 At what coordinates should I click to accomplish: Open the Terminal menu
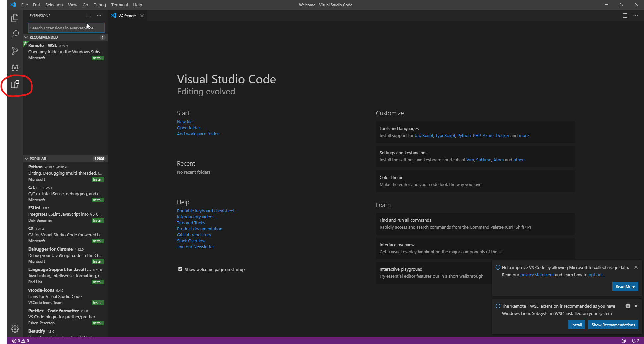[x=119, y=5]
